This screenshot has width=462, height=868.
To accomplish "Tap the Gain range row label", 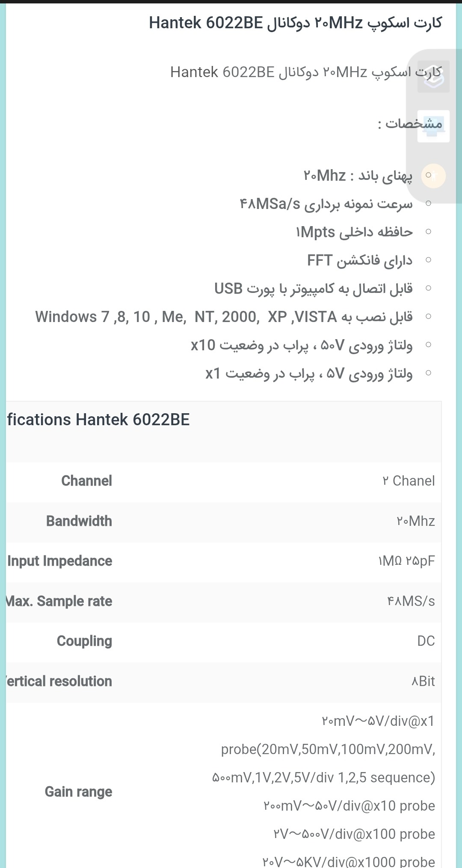I will point(78,792).
